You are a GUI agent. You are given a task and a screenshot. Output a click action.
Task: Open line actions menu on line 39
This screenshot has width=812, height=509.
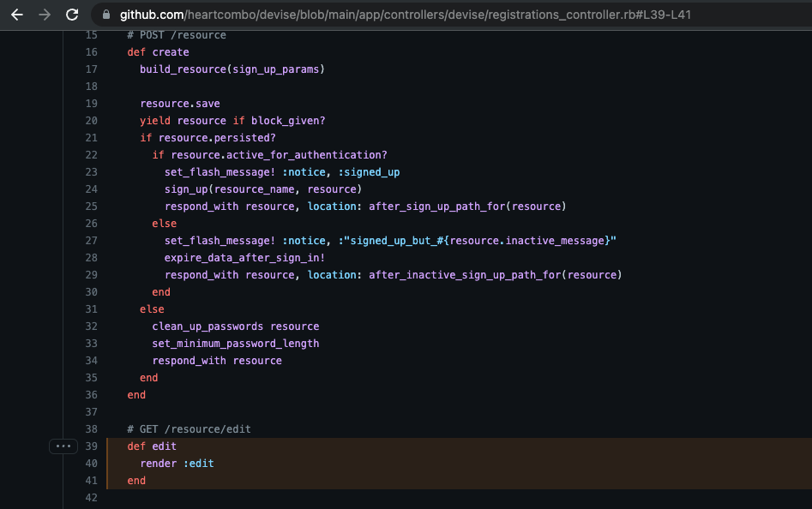click(63, 446)
